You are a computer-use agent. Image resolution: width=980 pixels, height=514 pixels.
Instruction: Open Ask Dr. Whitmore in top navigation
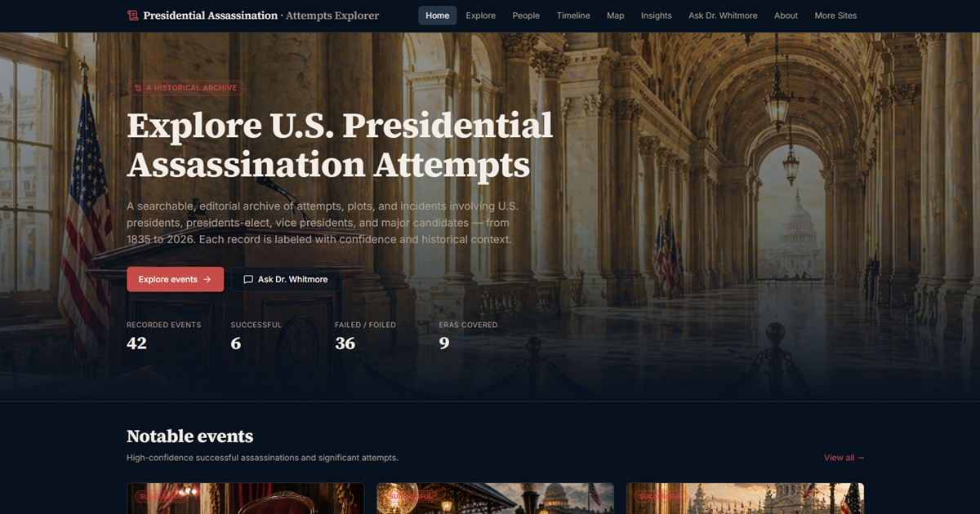(723, 16)
